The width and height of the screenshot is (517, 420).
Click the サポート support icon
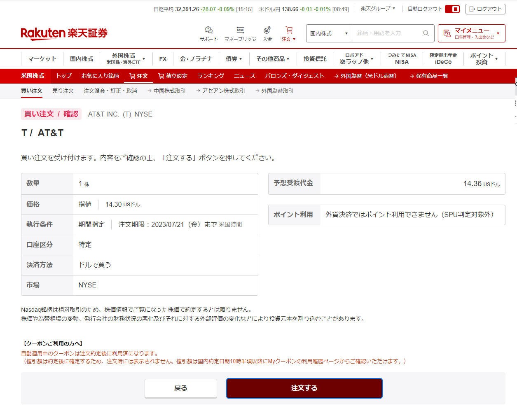pyautogui.click(x=209, y=30)
